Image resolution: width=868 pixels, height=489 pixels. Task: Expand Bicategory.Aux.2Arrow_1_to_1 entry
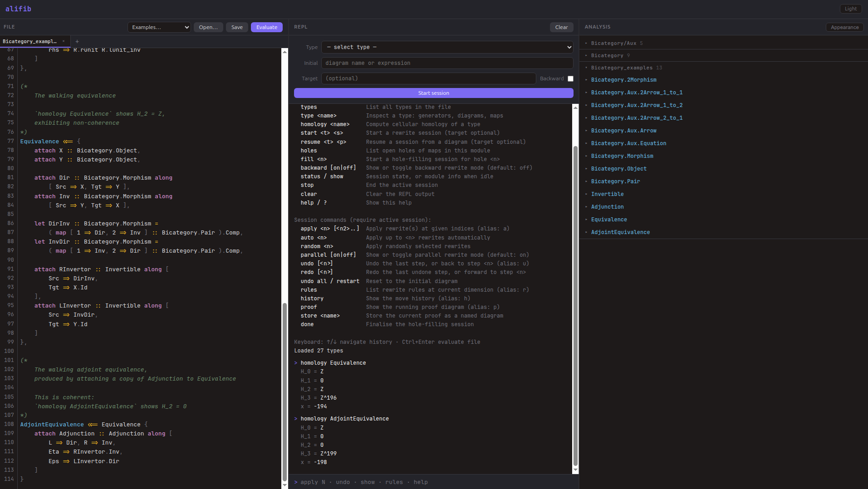click(637, 93)
